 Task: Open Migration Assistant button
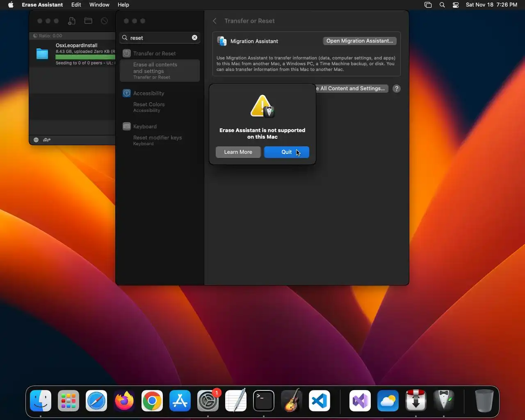tap(360, 41)
